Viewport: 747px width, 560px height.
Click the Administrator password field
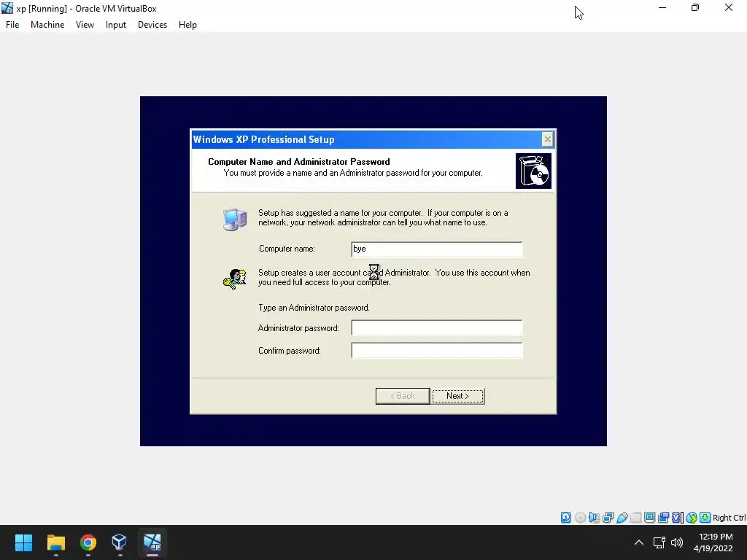(x=437, y=327)
